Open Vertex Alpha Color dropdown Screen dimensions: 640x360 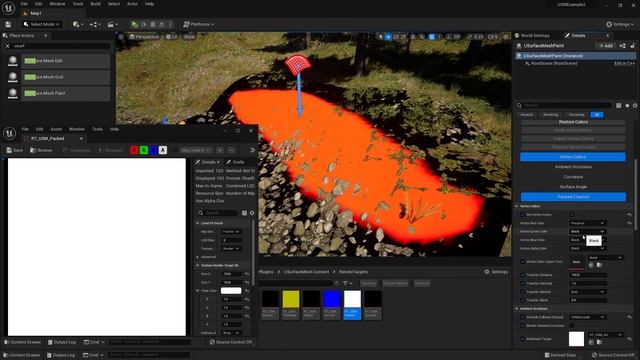[x=587, y=248]
